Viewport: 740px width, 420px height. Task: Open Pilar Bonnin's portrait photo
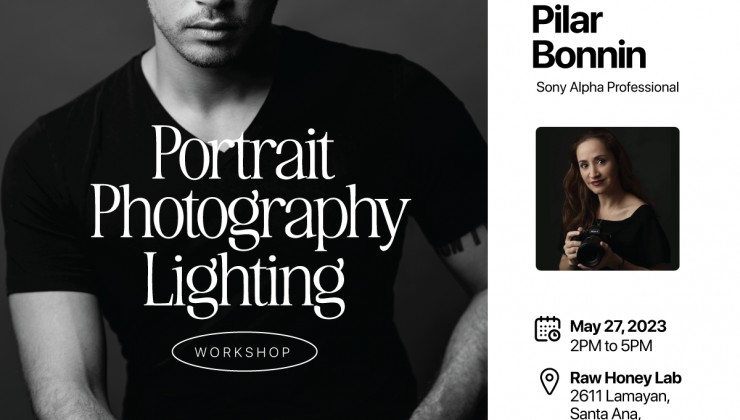click(x=607, y=199)
